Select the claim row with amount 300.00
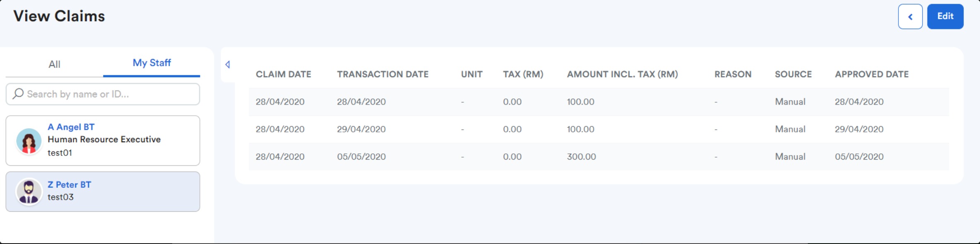Viewport: 980px width, 244px height. coord(599,157)
